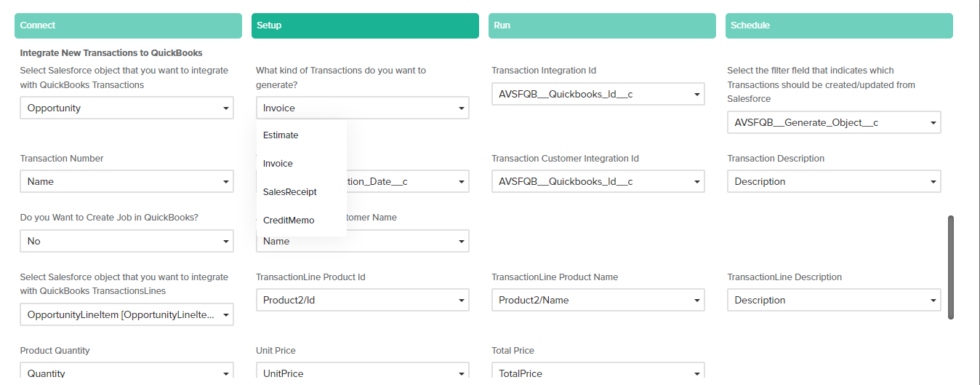Go to the Run tab

602,25
